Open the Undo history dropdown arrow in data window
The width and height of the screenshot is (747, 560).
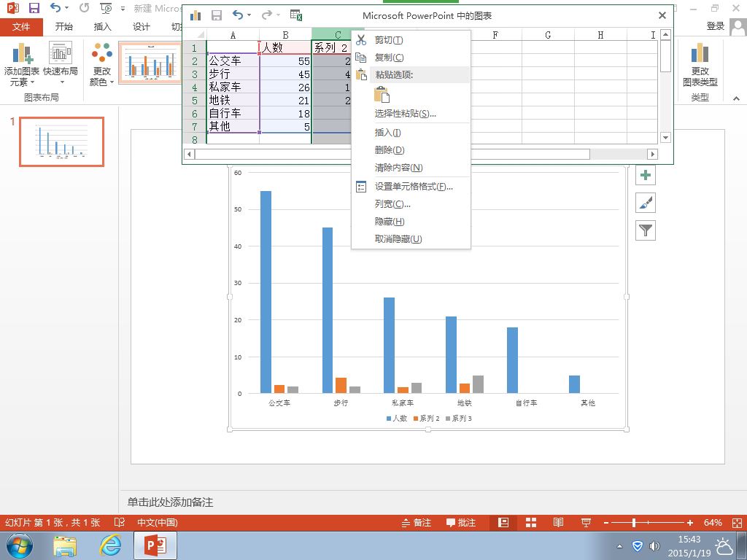[249, 16]
